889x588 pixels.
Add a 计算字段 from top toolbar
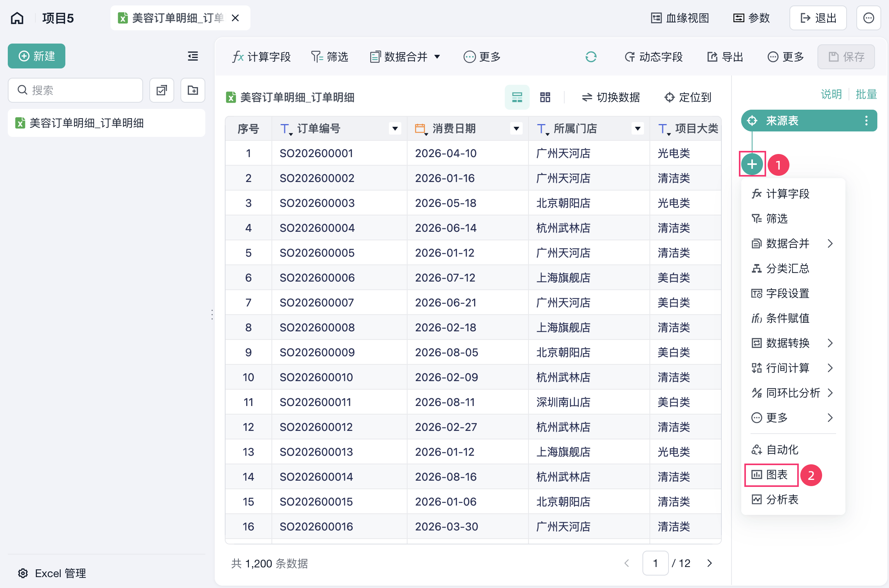coord(261,57)
